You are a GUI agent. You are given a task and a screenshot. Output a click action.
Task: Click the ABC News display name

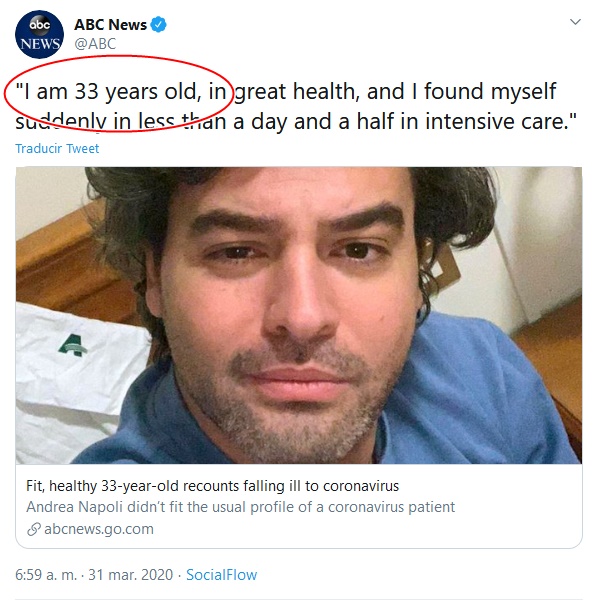110,24
